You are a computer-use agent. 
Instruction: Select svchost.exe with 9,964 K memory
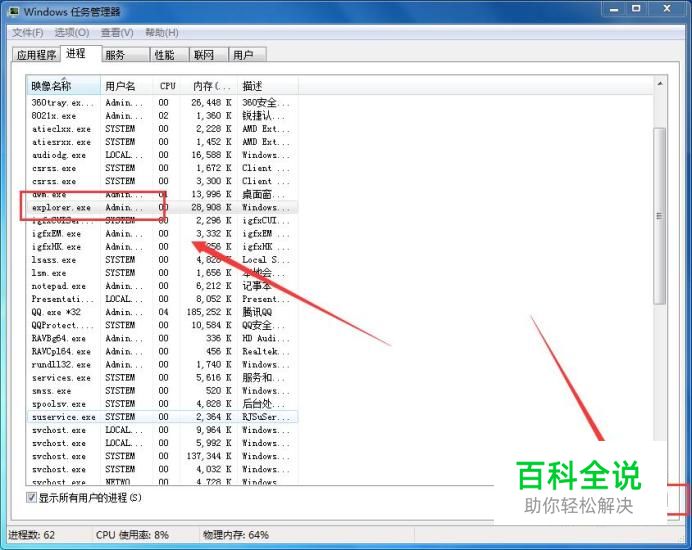coord(162,430)
